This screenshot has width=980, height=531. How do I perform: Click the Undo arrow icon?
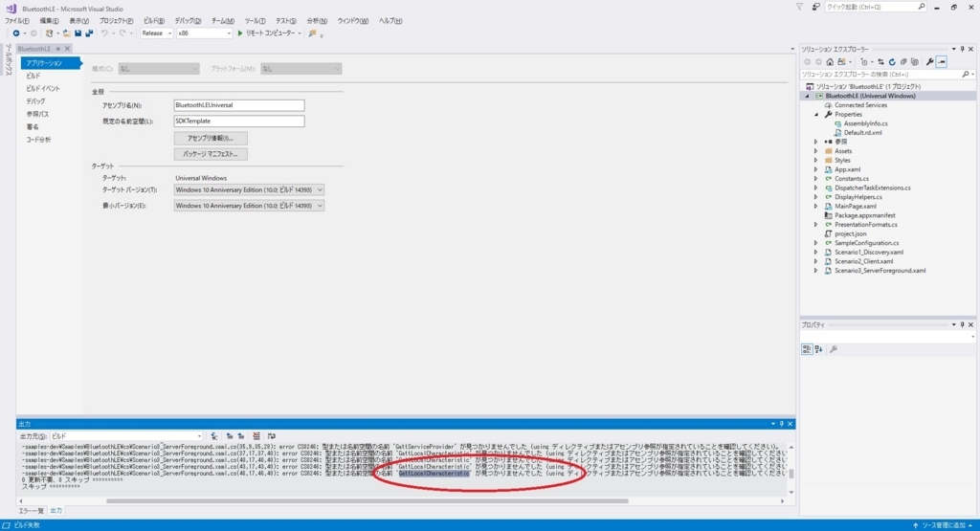(x=104, y=33)
